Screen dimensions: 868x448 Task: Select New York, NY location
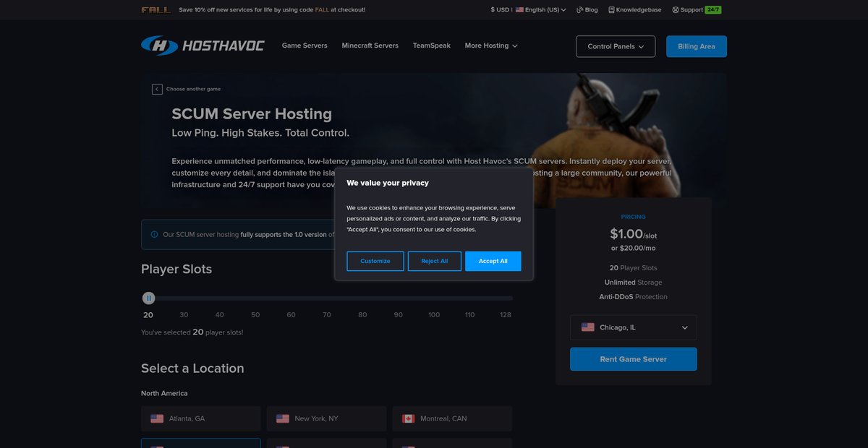click(326, 418)
